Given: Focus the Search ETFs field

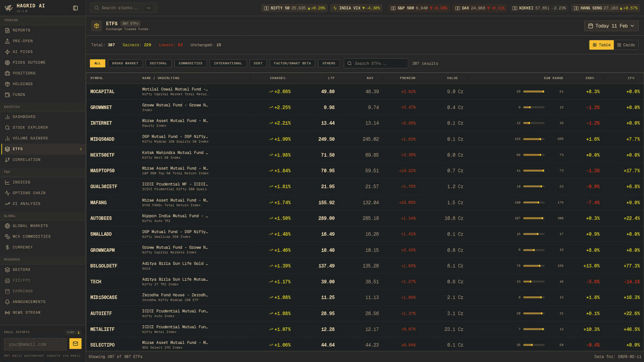Looking at the screenshot, I should (x=376, y=64).
